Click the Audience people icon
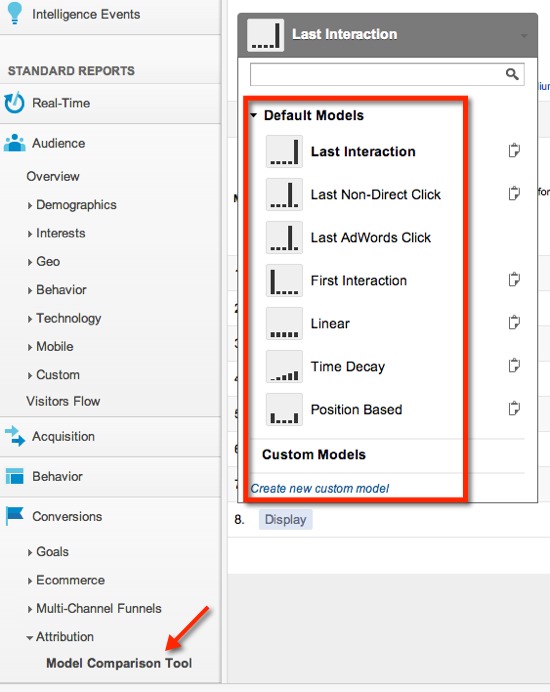The width and height of the screenshot is (550, 692). pos(15,143)
